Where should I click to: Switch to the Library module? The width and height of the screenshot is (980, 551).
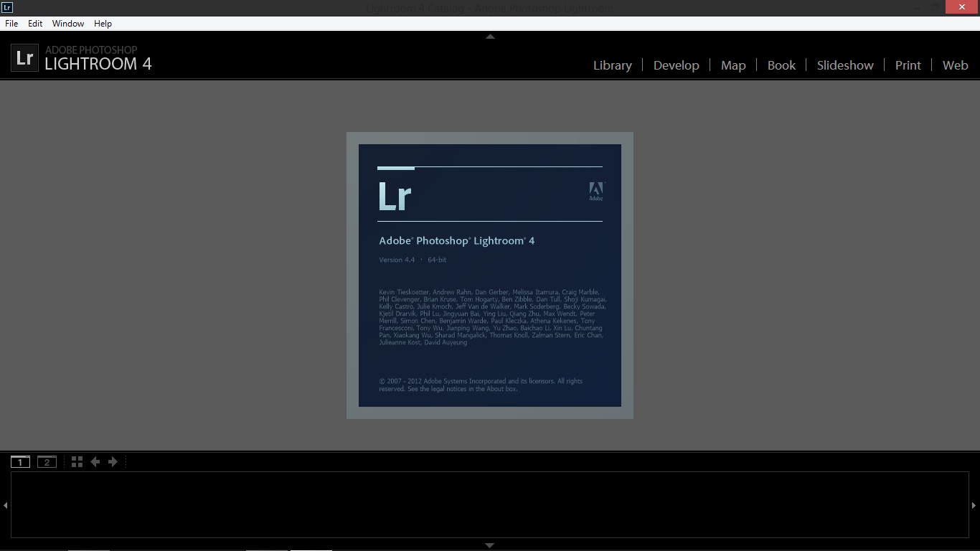613,65
